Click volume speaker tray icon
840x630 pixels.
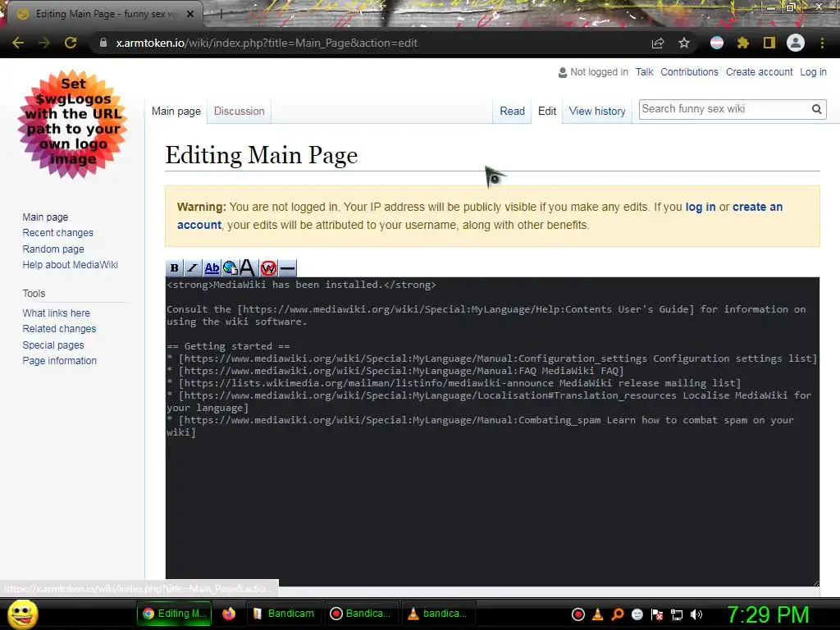(696, 614)
